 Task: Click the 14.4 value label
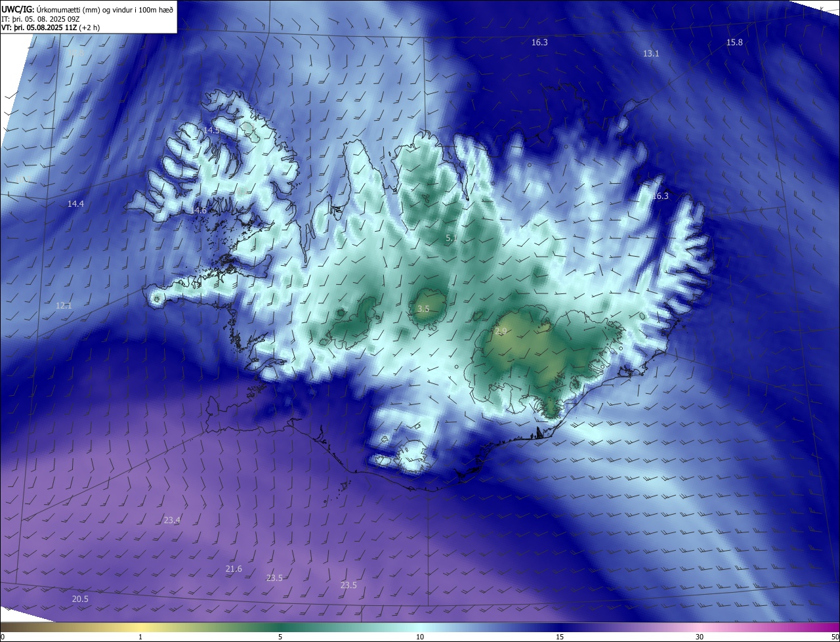pyautogui.click(x=75, y=204)
